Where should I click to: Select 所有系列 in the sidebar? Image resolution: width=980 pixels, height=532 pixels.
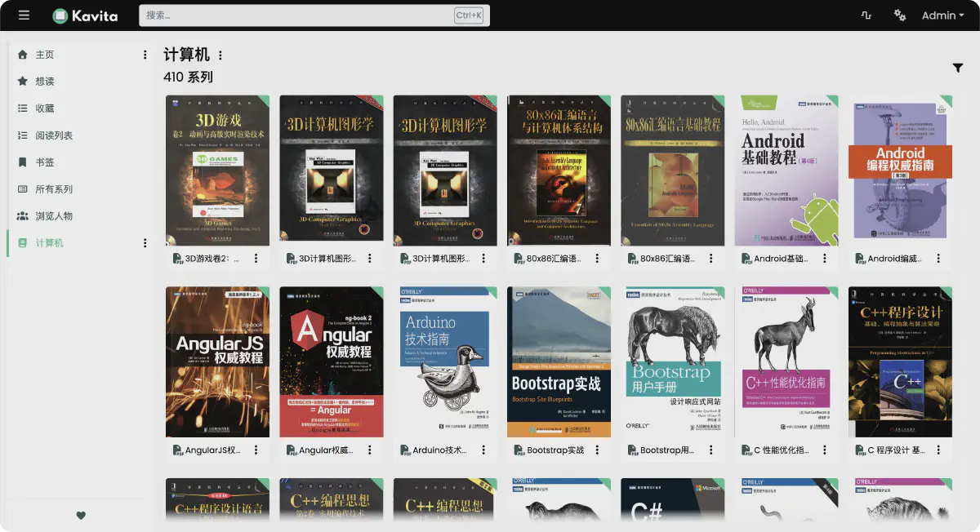53,189
